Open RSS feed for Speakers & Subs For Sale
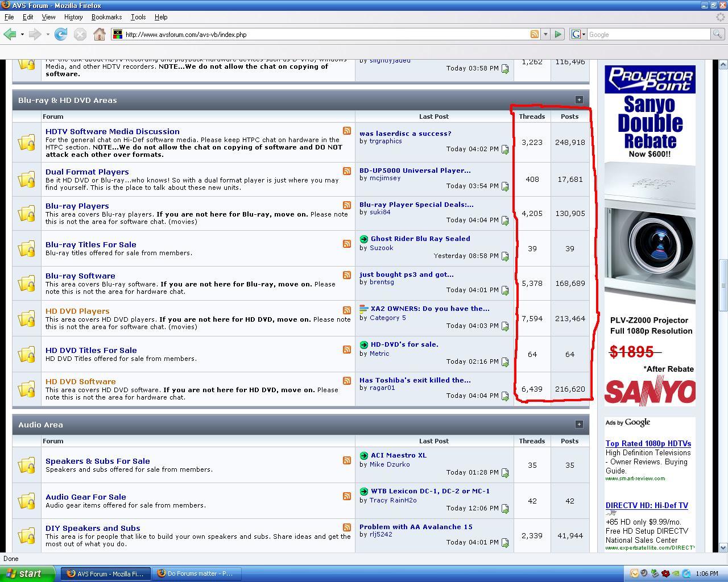 (346, 460)
